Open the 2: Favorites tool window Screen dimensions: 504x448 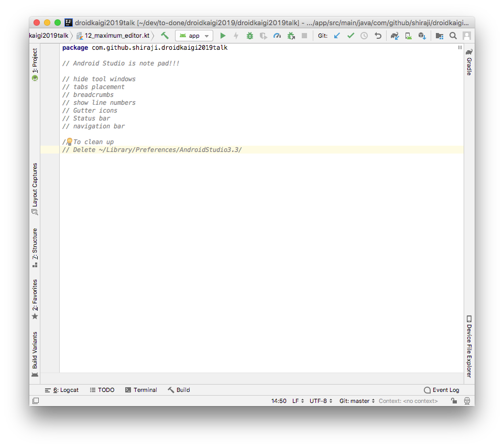(x=35, y=299)
